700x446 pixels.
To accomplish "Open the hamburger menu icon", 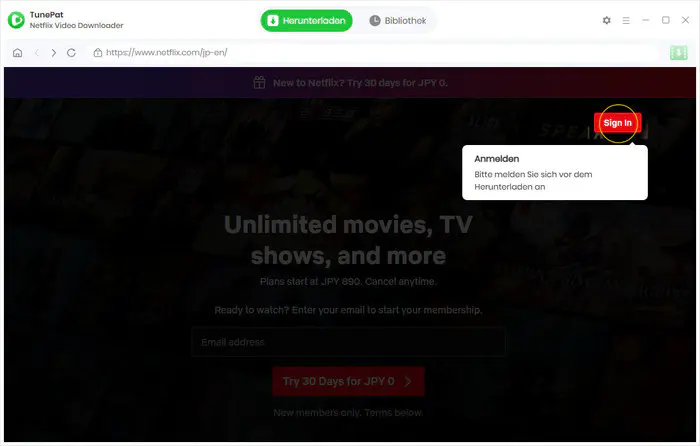I will tap(626, 21).
